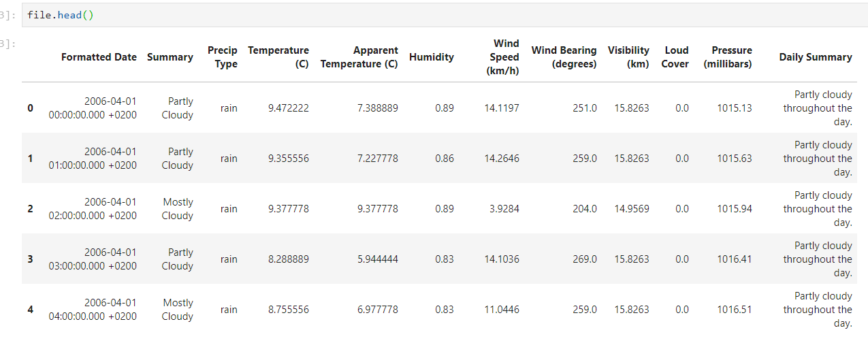Select the Summary column header
Screen dimensions: 868x343
(x=170, y=57)
